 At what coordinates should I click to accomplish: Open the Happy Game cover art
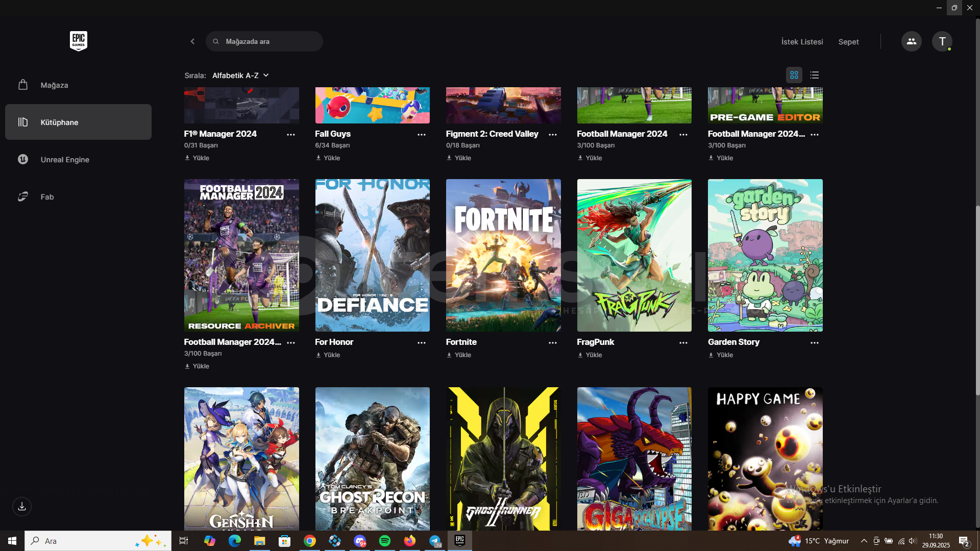765,459
